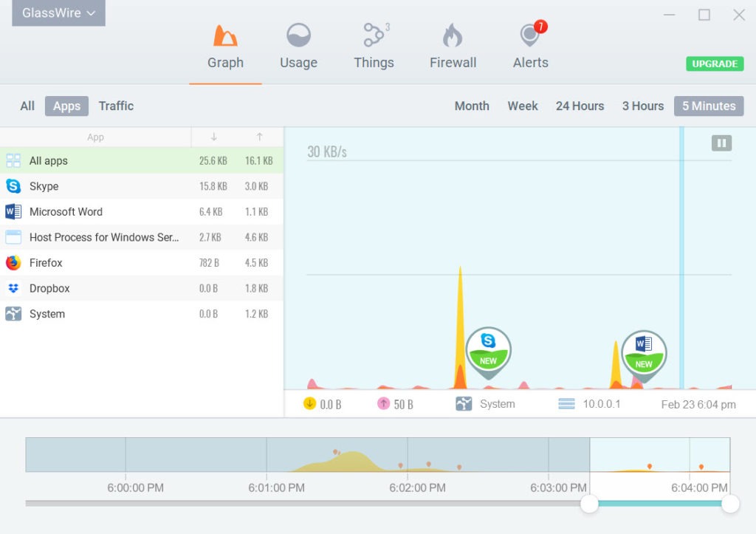Switch to the Traffic filter tab
The width and height of the screenshot is (756, 534).
coord(116,106)
